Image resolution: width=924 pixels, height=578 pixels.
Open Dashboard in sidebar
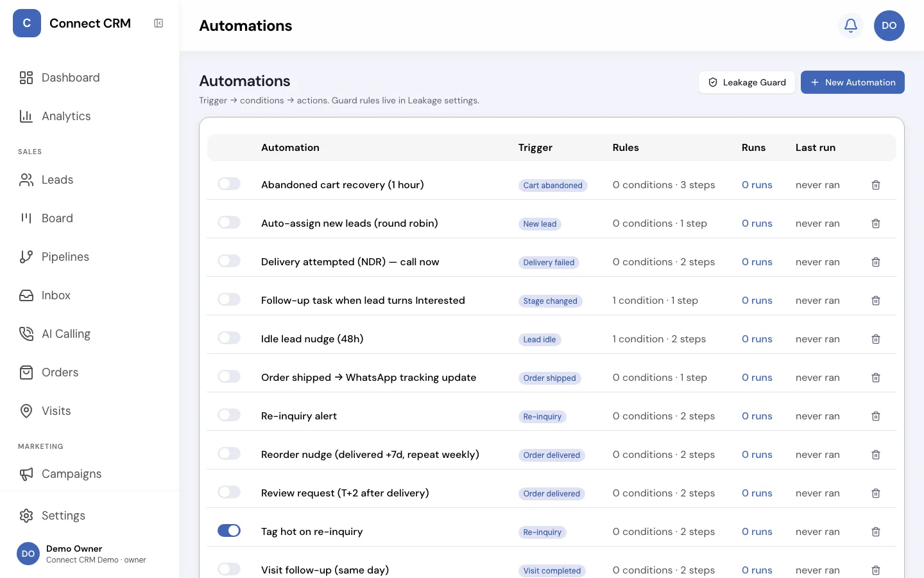click(x=90, y=78)
